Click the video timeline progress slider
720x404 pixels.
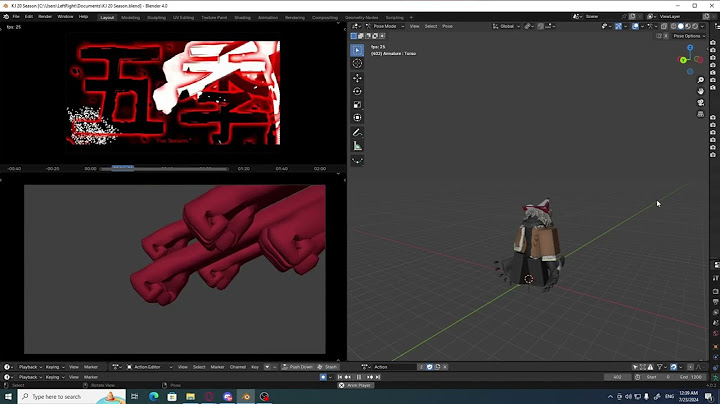[x=164, y=169]
